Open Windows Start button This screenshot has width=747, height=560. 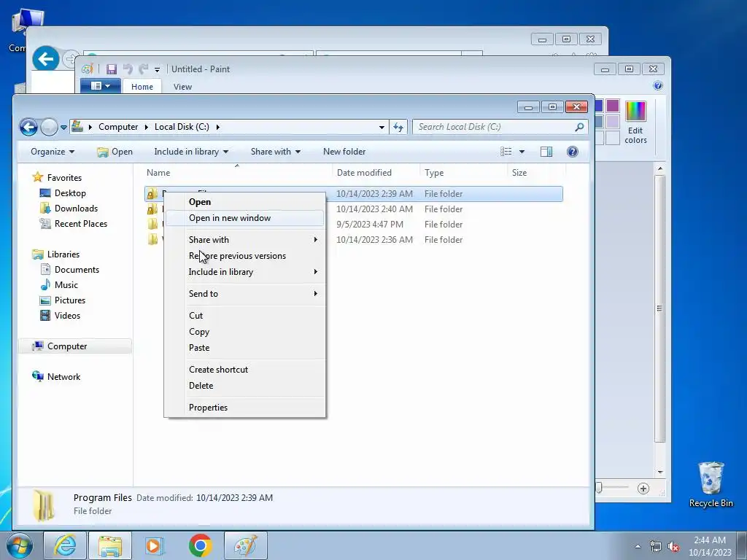20,545
